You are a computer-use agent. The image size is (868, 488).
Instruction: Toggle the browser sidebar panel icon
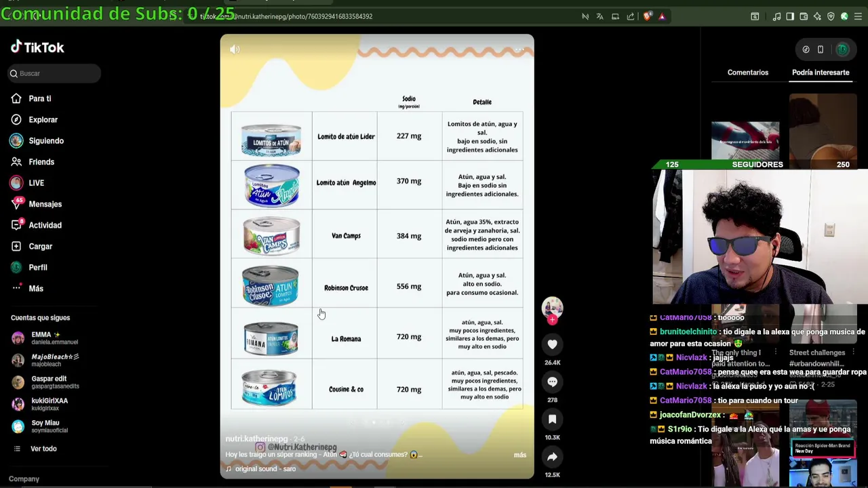[x=790, y=16]
